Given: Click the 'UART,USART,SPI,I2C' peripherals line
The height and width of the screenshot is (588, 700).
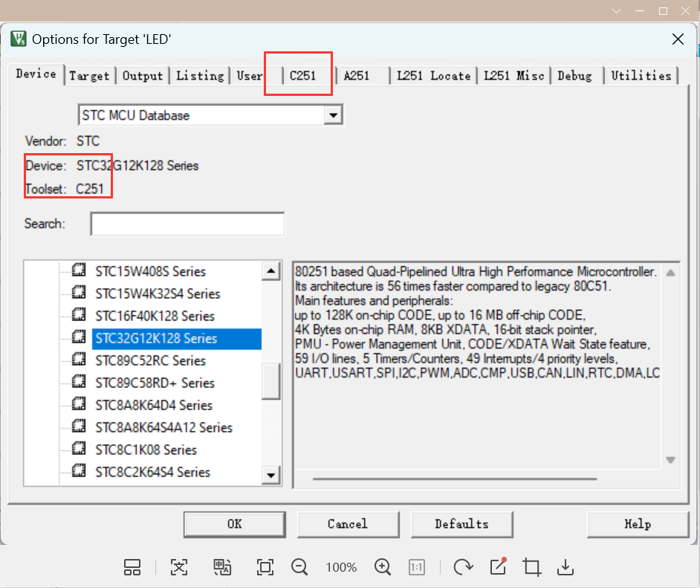Looking at the screenshot, I should tap(477, 373).
